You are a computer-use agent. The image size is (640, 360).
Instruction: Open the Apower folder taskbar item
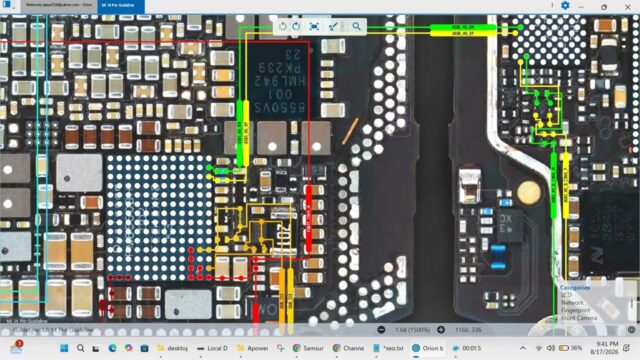coord(253,348)
